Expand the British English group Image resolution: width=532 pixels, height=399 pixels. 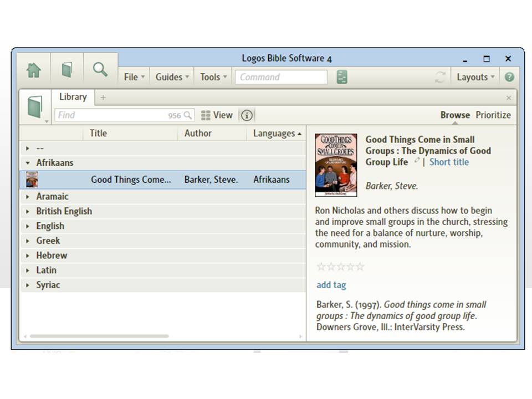tap(28, 211)
